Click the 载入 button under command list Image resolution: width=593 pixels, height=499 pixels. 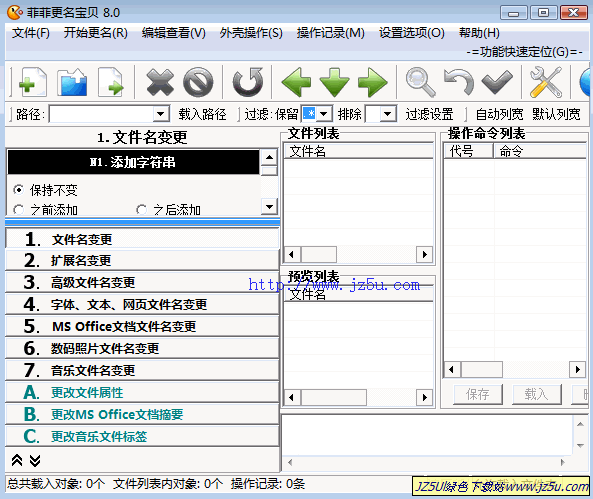click(536, 395)
